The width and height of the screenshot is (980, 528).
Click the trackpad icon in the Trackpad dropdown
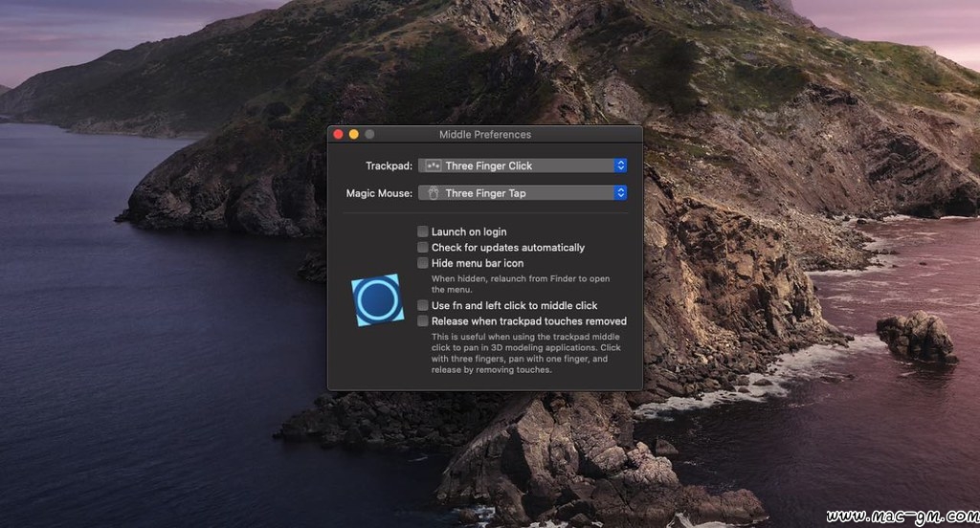coord(434,165)
